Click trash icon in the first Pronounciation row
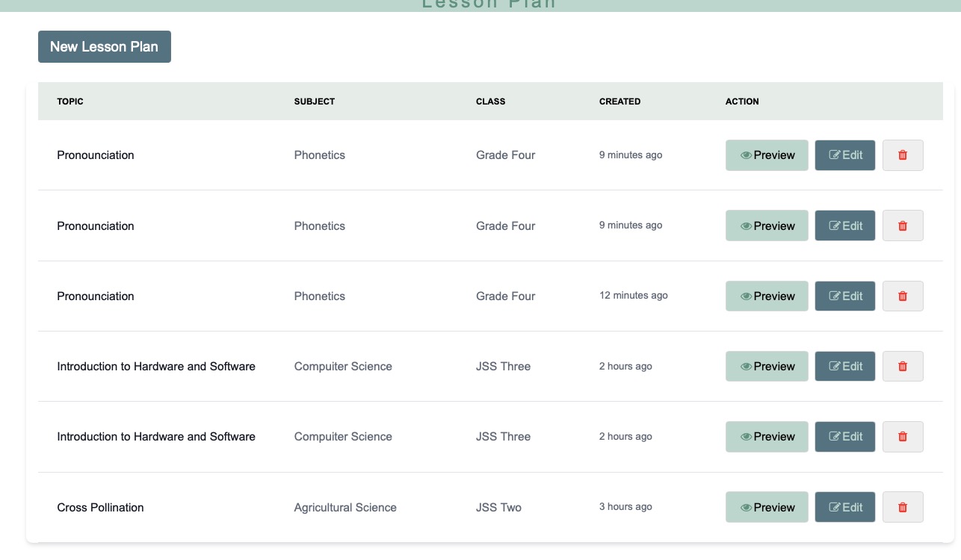Screen dimensions: 961x560 tap(902, 155)
